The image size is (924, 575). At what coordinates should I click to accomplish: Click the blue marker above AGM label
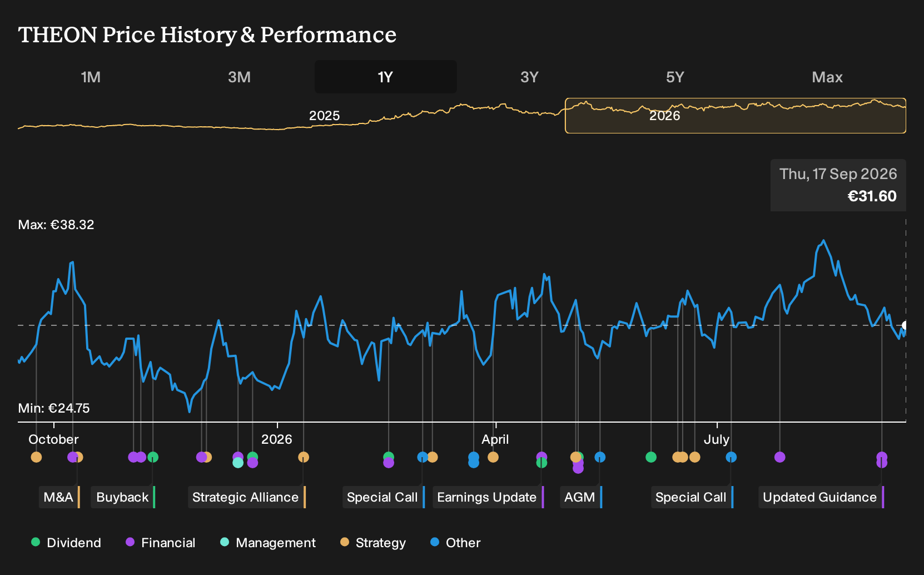600,457
